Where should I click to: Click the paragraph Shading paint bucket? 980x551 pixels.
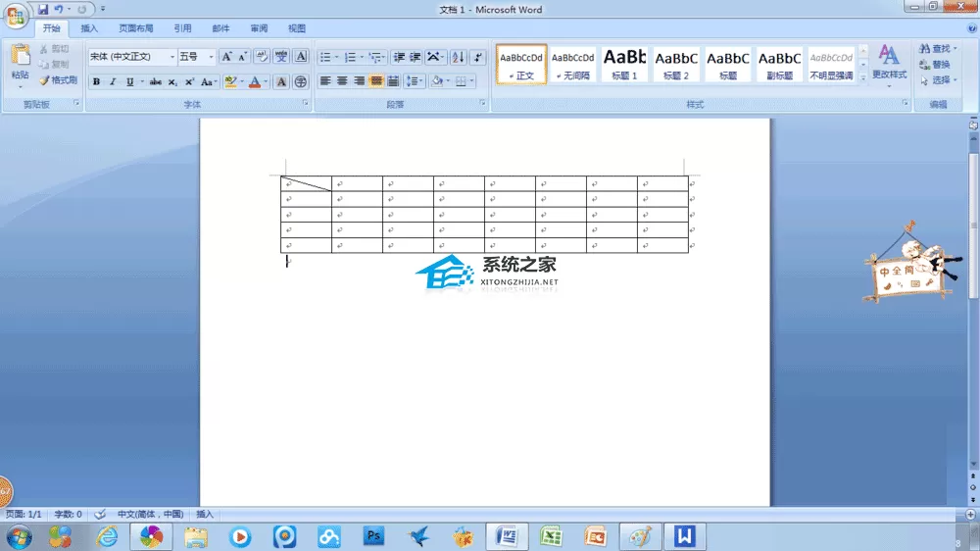pos(437,81)
